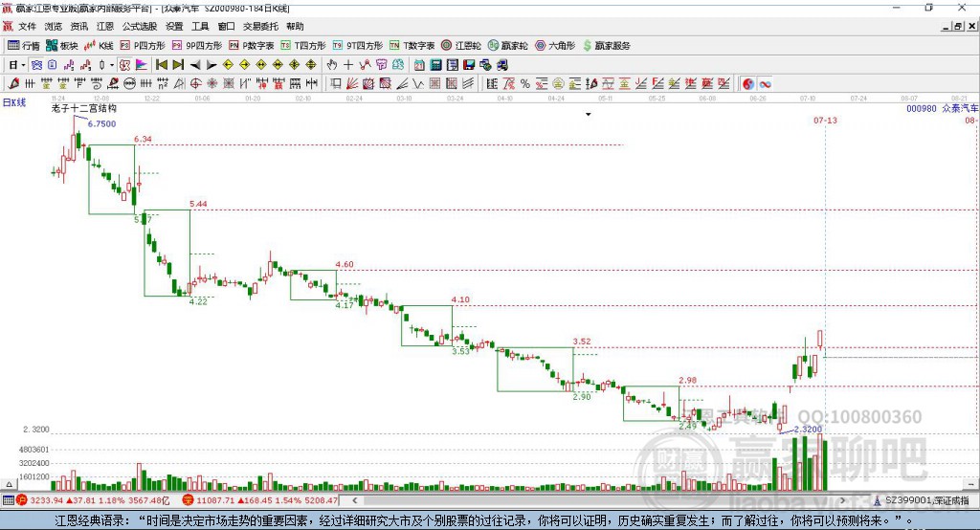Click the 老子十二宫结构 indicator title
The width and height of the screenshot is (980, 530).
84,108
